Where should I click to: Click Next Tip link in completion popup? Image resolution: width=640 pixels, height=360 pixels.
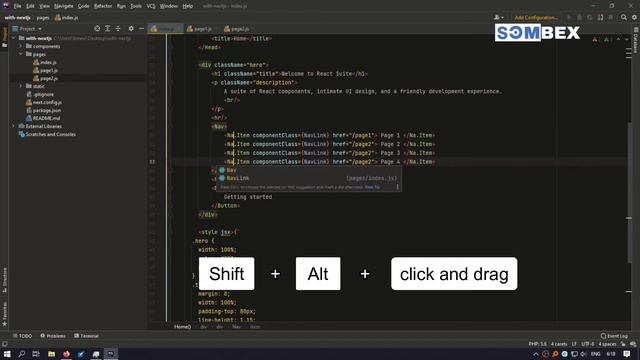pyautogui.click(x=372, y=187)
